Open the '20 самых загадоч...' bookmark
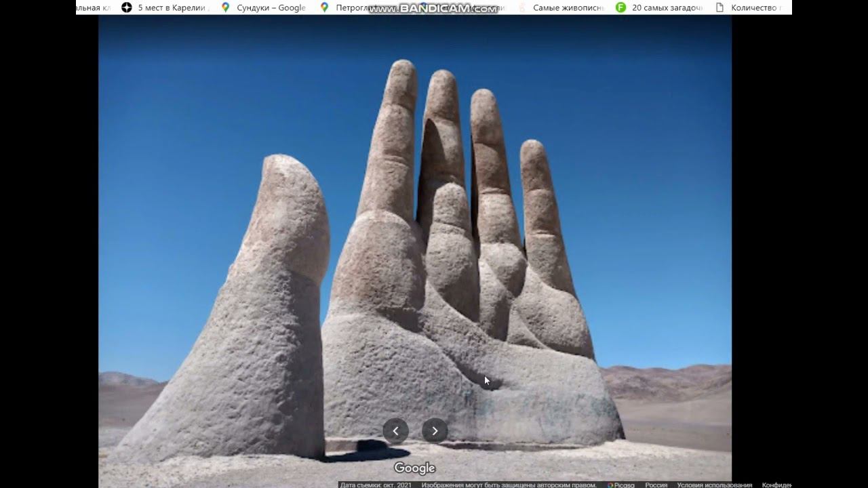868x488 pixels. pos(659,7)
